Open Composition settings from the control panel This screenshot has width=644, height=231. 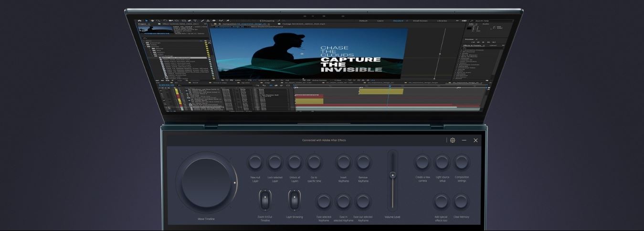pos(462,163)
